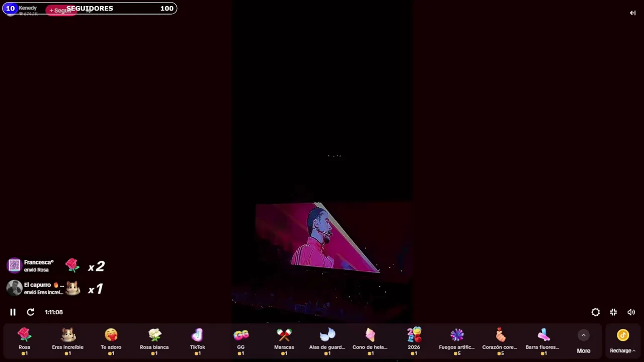Follow Kenedy with Seguir button
Viewport: 644px width, 362px height.
pyautogui.click(x=60, y=11)
